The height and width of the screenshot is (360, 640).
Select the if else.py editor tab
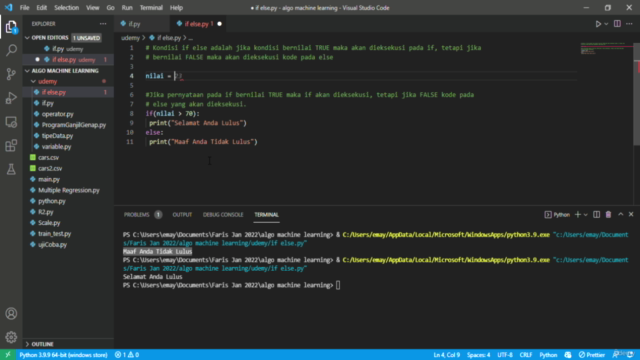click(x=198, y=24)
